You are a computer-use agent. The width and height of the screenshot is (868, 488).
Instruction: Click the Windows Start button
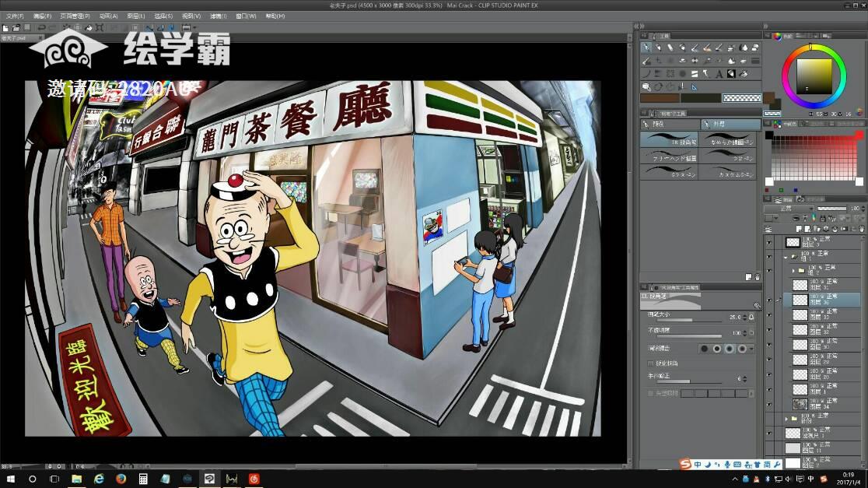[x=11, y=479]
